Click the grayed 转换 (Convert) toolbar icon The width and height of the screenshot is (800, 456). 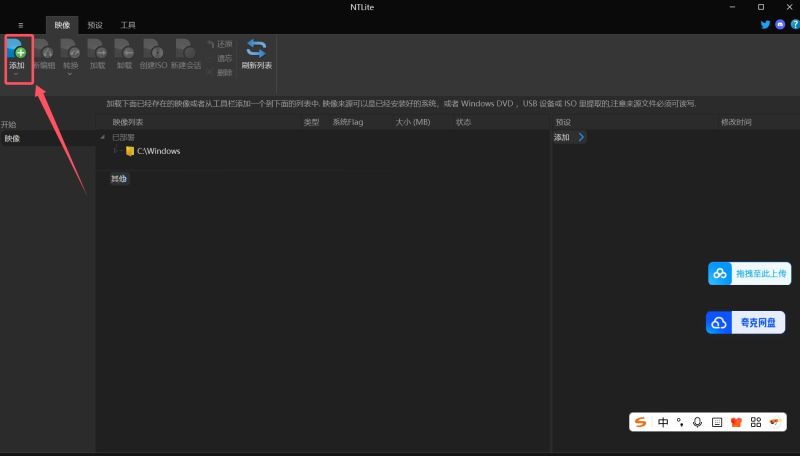pyautogui.click(x=70, y=49)
